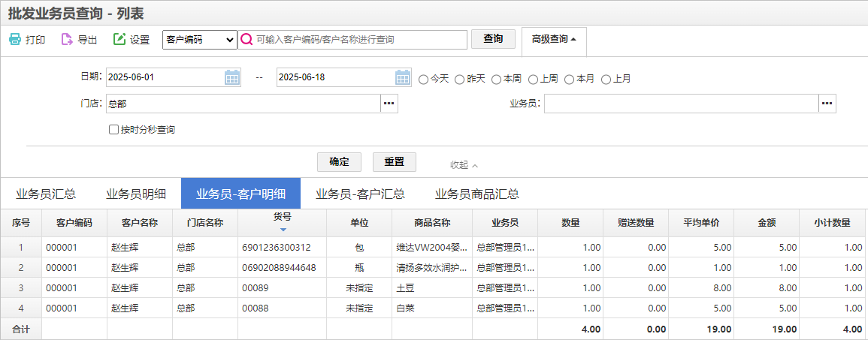The image size is (868, 340).
Task: Open the start date calendar icon
Action: (232, 77)
